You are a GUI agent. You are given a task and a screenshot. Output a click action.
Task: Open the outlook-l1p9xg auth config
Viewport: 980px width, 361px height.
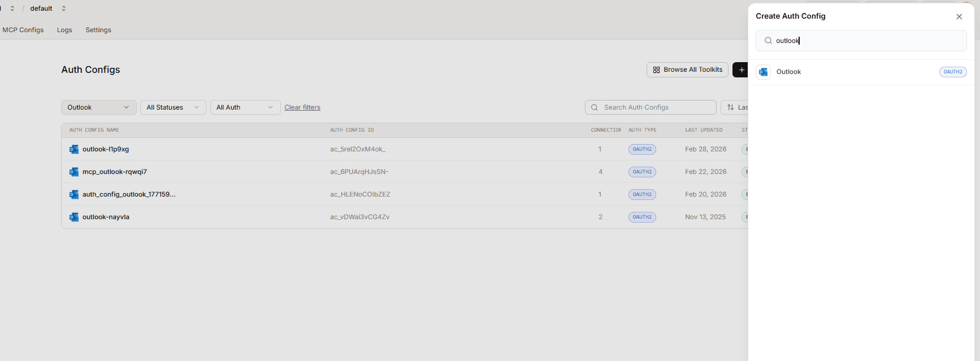(106, 149)
